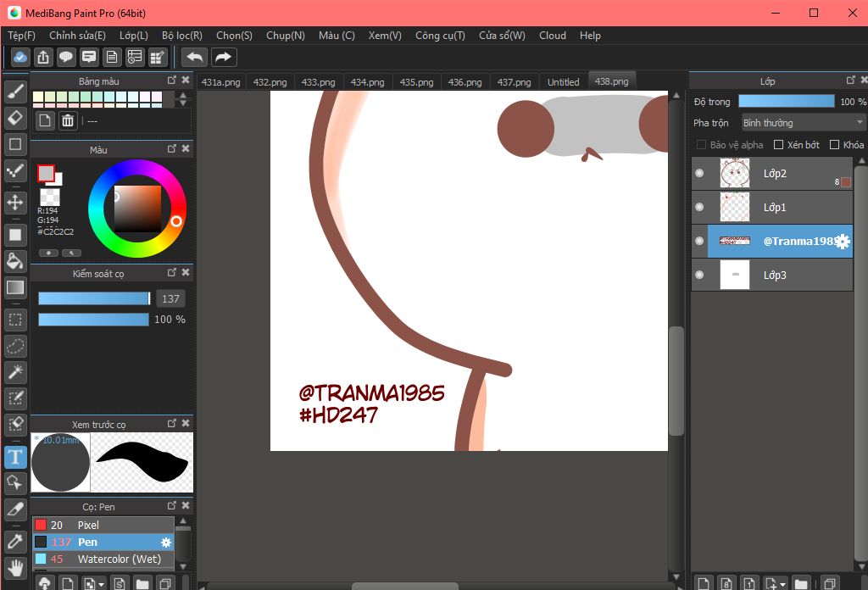Undock the Kiểm soát cọ panel

(171, 272)
